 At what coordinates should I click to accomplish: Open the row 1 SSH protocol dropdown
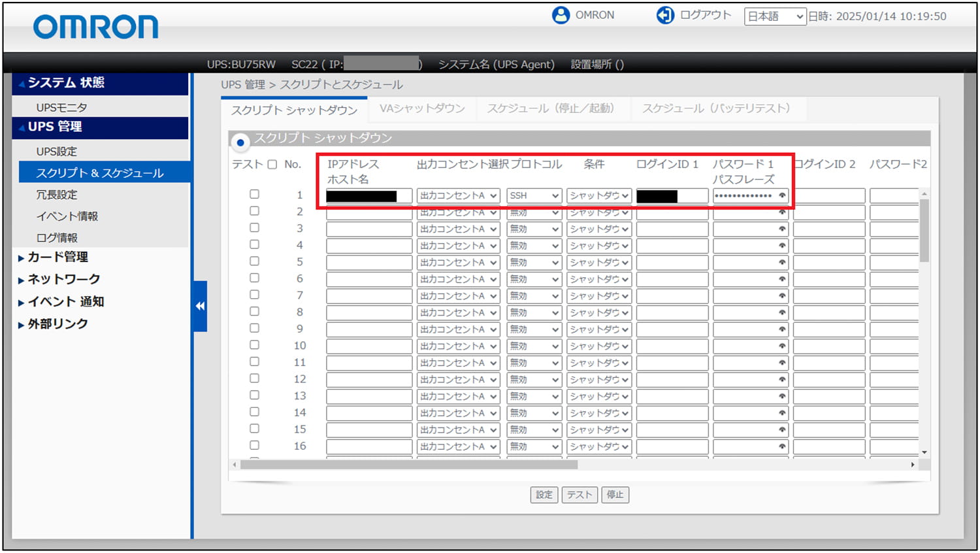(x=534, y=195)
